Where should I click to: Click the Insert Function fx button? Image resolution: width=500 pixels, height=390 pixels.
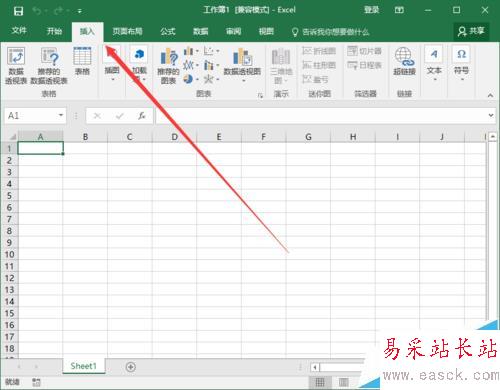[142, 116]
